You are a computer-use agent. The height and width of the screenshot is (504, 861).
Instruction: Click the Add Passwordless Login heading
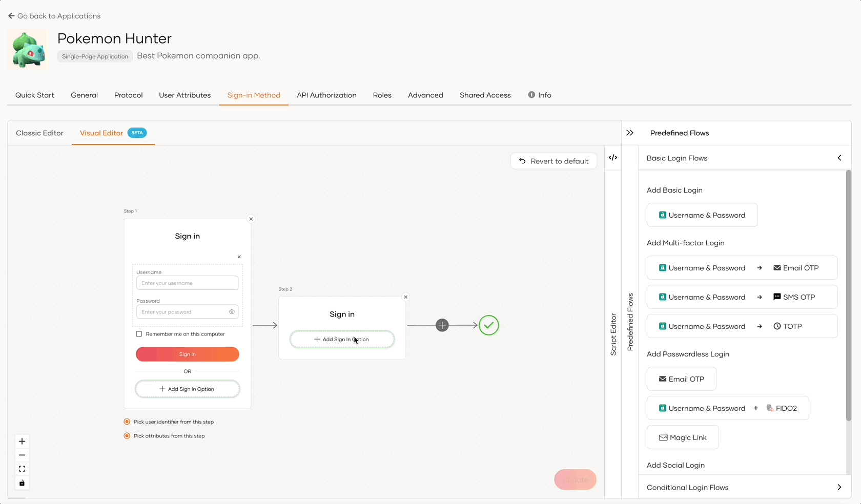pos(688,354)
